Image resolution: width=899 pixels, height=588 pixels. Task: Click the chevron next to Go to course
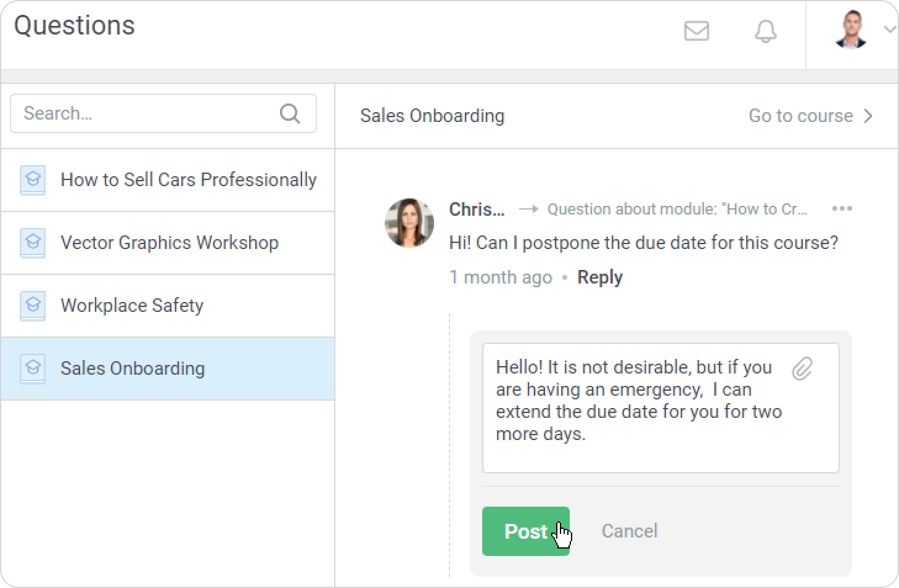[868, 116]
